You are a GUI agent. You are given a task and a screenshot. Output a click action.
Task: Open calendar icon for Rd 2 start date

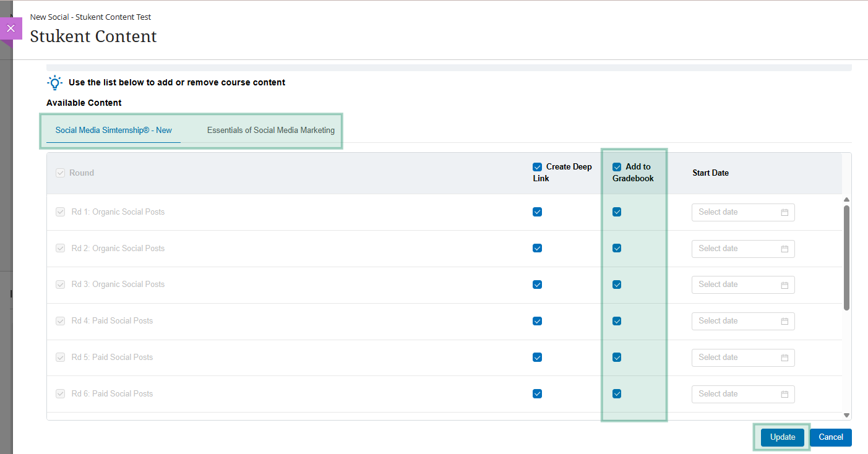(784, 249)
